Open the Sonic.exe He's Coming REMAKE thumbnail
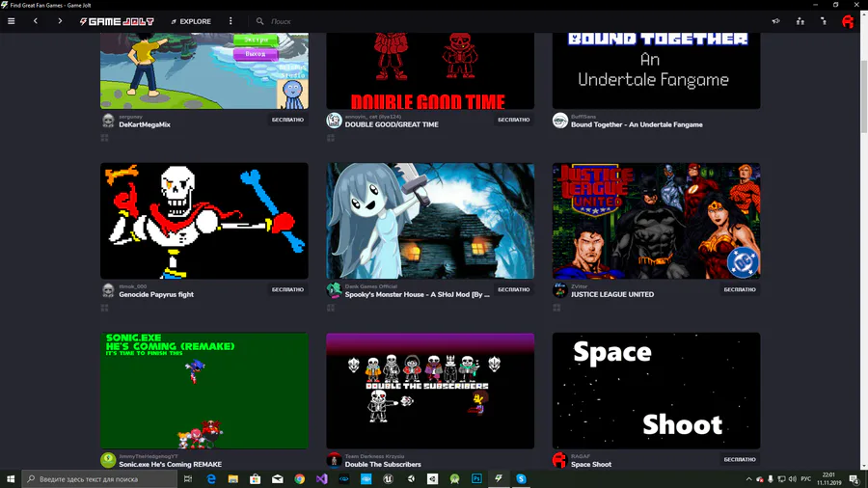This screenshot has width=868, height=488. (x=204, y=391)
